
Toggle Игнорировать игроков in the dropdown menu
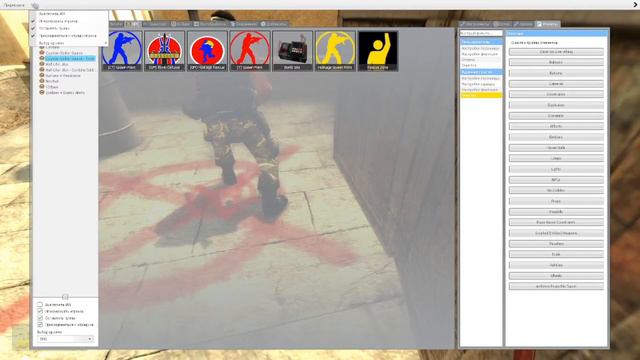tap(68, 21)
